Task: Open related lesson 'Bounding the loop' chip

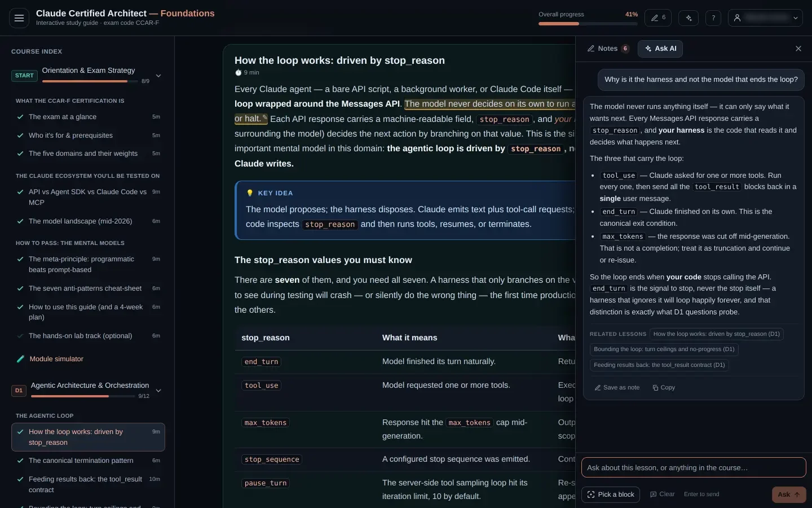Action: tap(664, 349)
